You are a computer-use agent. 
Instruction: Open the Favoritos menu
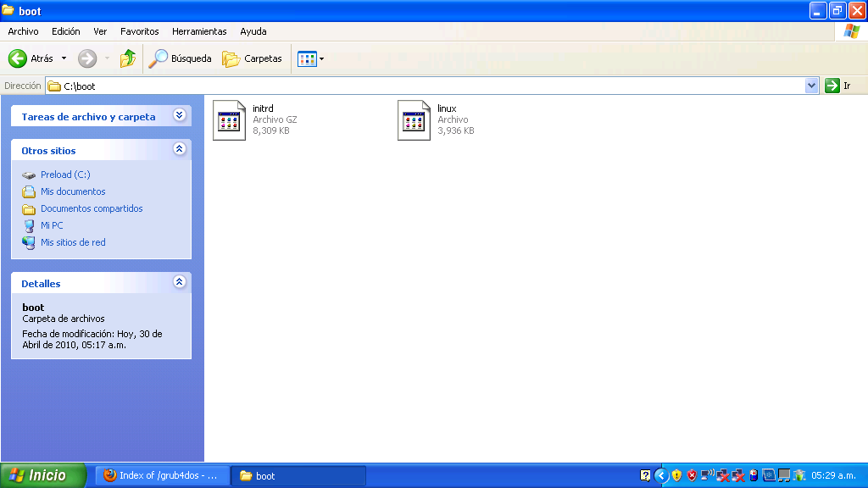(140, 31)
